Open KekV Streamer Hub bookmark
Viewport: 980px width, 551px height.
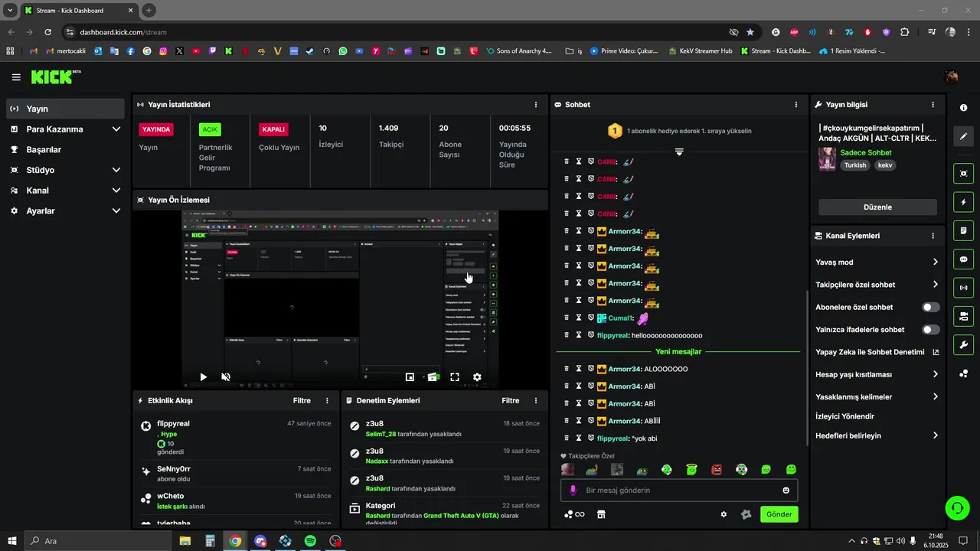(x=700, y=51)
